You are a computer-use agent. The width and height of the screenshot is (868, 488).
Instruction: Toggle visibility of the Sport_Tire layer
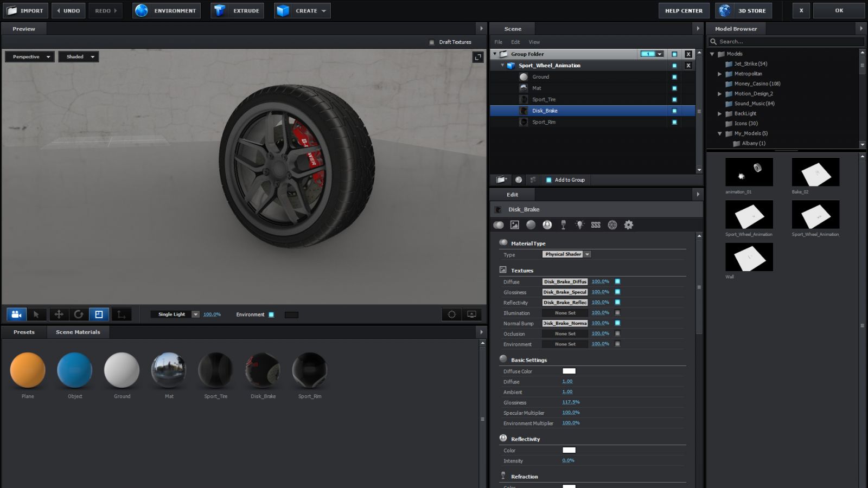(x=674, y=100)
